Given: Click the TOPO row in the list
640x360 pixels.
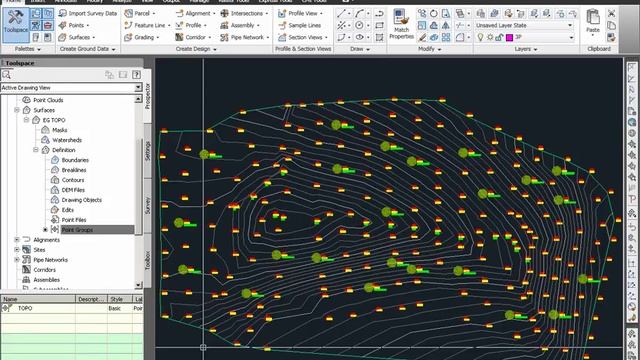Looking at the screenshot, I should point(71,309).
